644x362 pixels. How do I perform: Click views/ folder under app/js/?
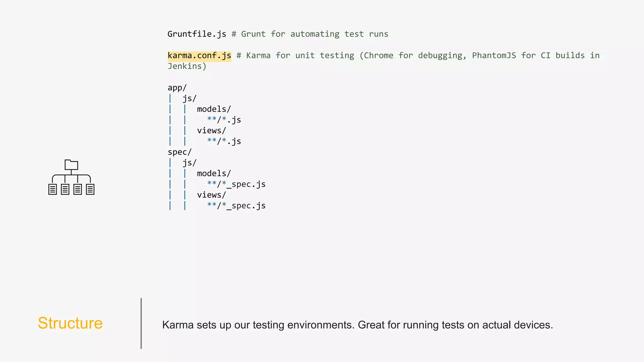click(x=211, y=131)
